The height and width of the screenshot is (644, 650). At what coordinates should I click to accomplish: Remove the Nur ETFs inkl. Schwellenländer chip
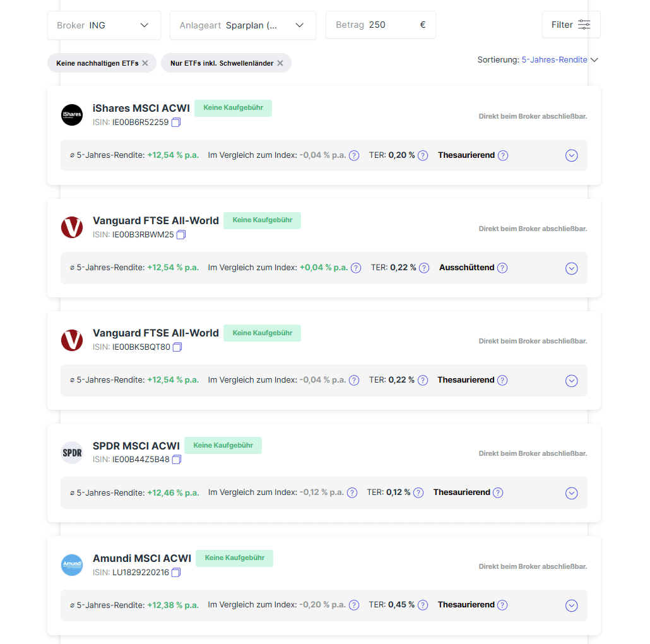point(280,63)
